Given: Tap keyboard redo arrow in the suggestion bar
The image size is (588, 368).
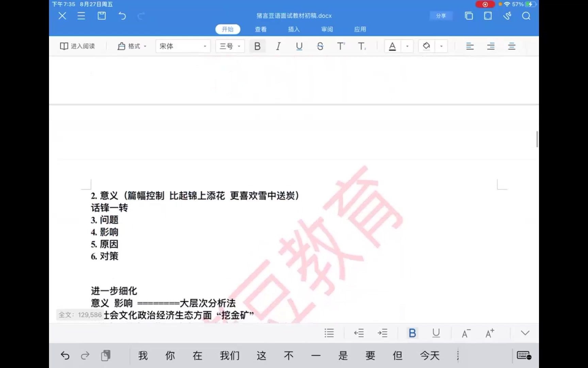Looking at the screenshot, I should (x=85, y=356).
